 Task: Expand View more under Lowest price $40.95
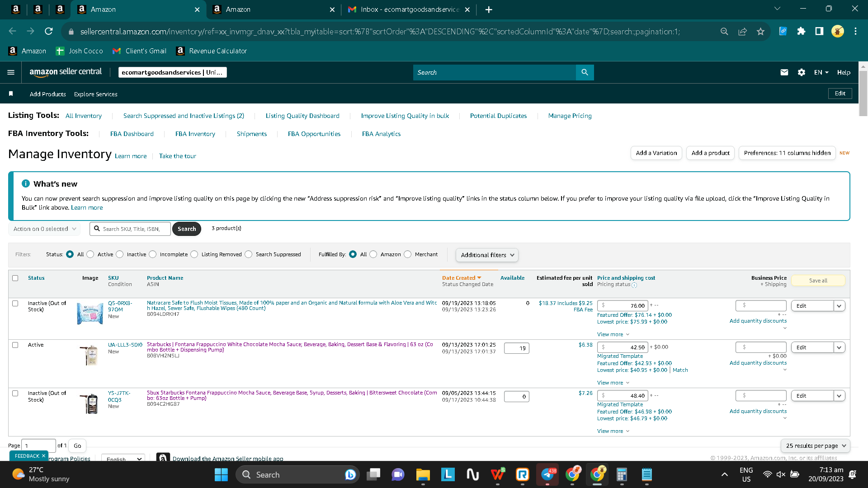613,383
